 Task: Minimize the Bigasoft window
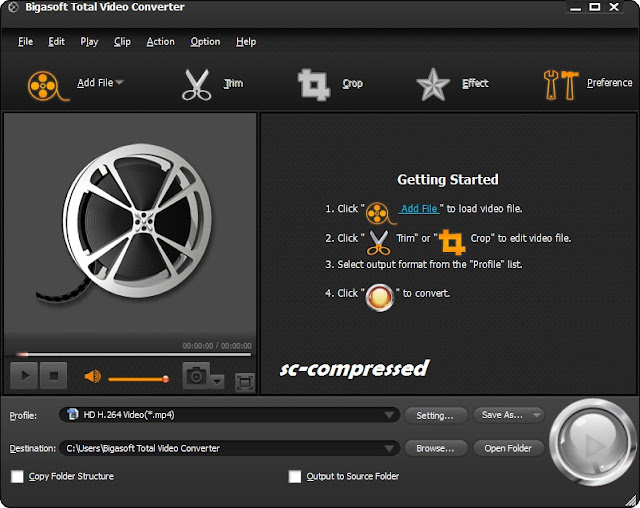(x=576, y=8)
